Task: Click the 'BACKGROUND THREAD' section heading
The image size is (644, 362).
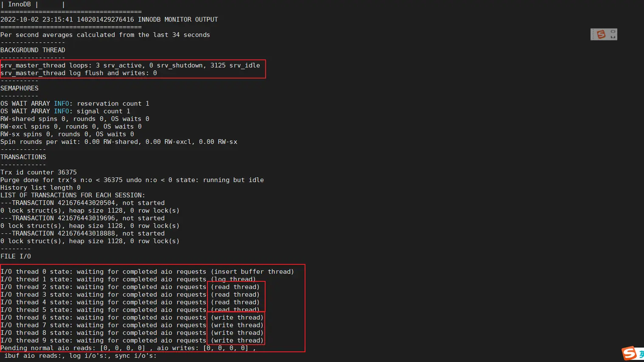Action: (33, 50)
